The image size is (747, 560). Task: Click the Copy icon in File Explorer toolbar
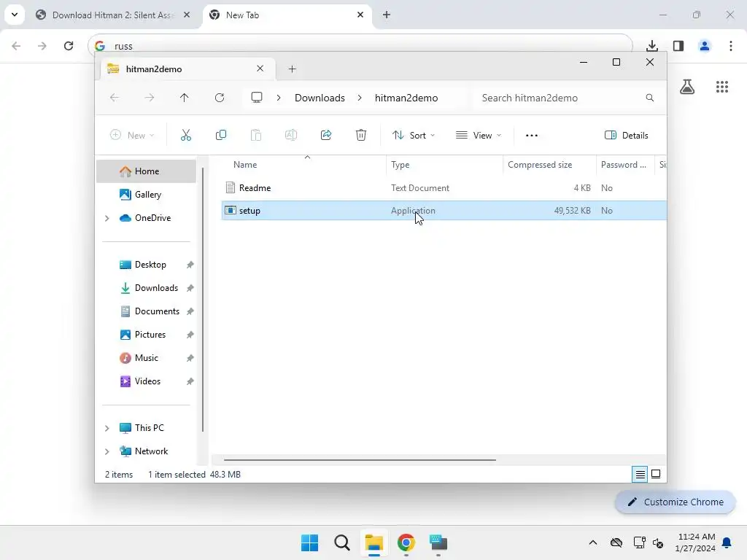click(x=221, y=135)
